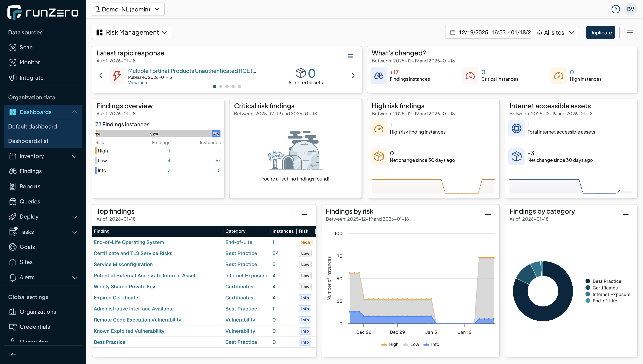Open the help question mark icon
643x364 pixels.
point(616,9)
